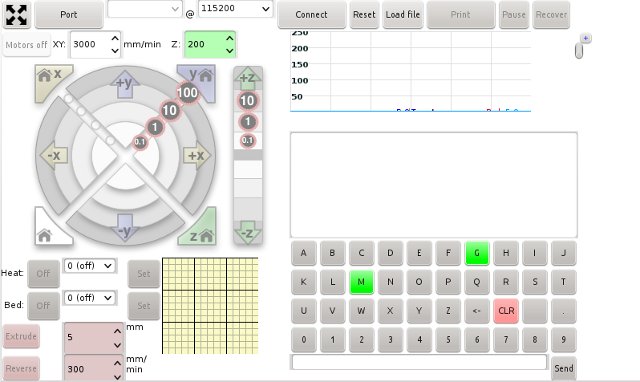Image resolution: width=640 pixels, height=382 pixels.
Task: Toggle fullscreen with the arrows icon
Action: (16, 15)
